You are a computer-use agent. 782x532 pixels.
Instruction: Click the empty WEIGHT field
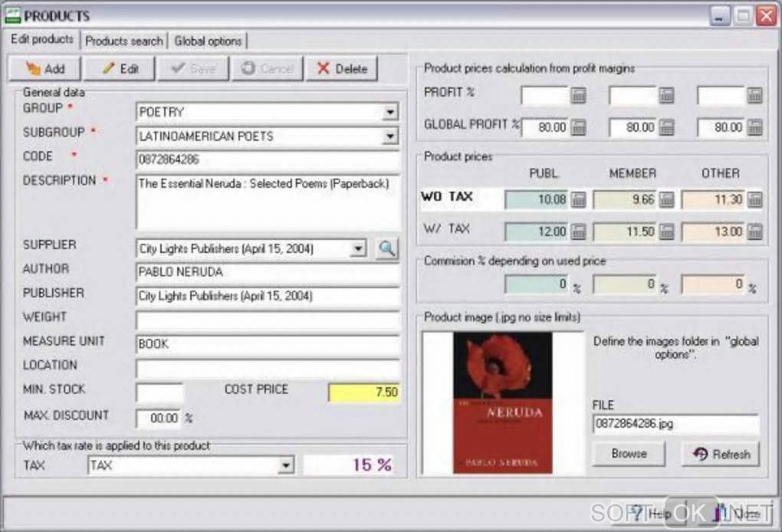(268, 320)
